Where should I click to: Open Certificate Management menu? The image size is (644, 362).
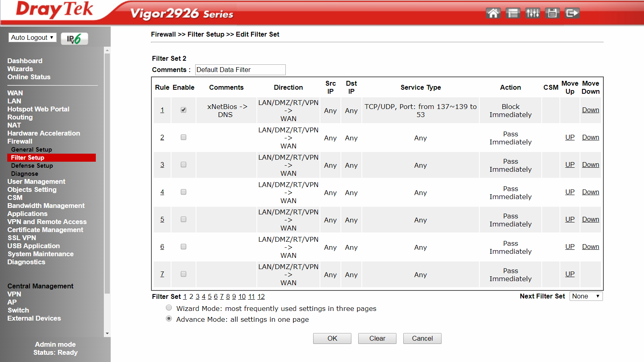[45, 230]
